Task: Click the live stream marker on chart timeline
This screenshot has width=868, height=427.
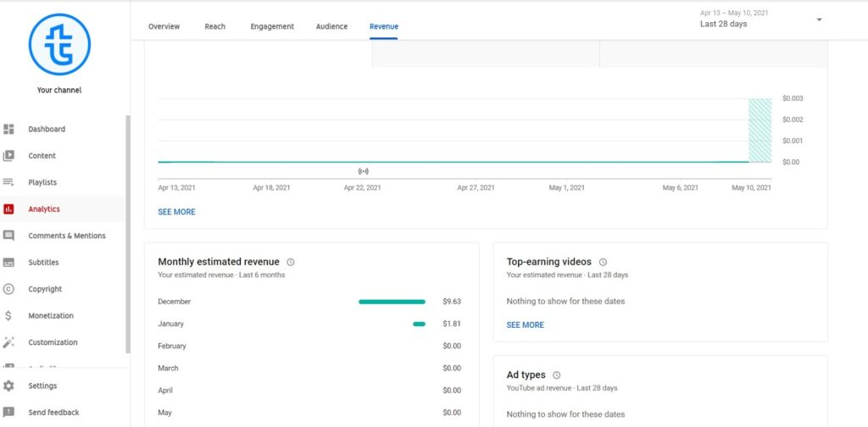Action: tap(364, 171)
